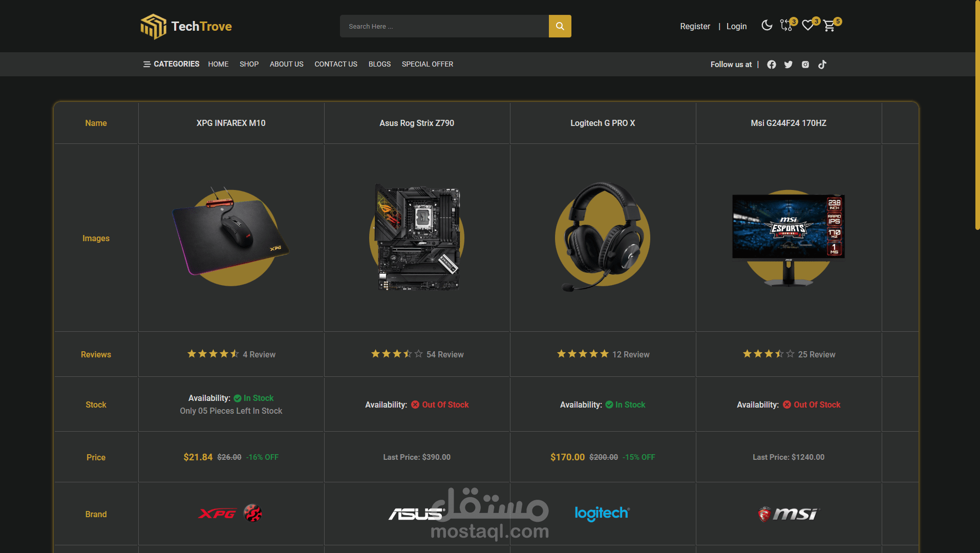Click the Asus motherboard image

click(417, 238)
